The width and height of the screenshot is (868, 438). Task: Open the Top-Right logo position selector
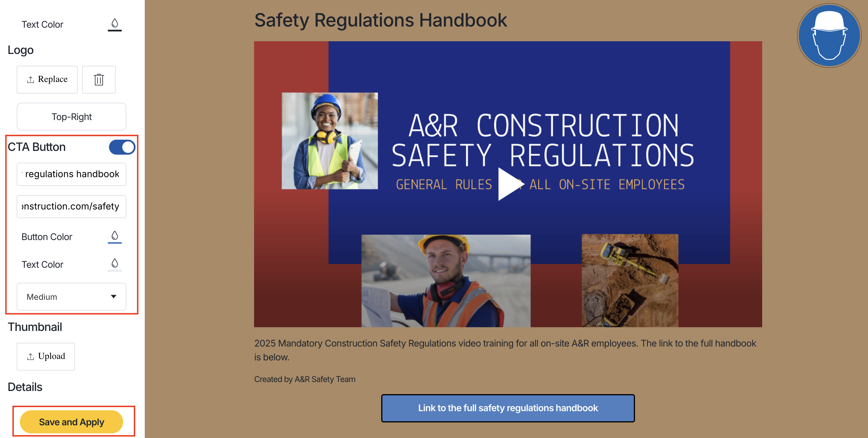(x=72, y=117)
